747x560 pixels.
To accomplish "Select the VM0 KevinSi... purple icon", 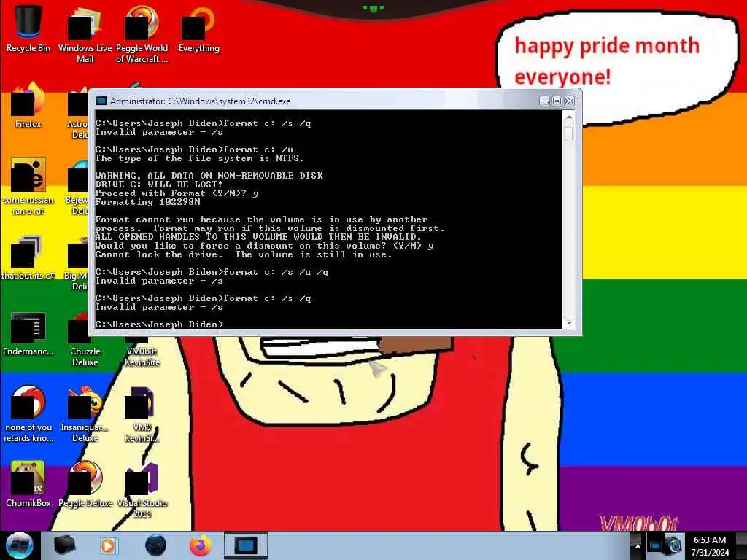I will click(x=142, y=413).
